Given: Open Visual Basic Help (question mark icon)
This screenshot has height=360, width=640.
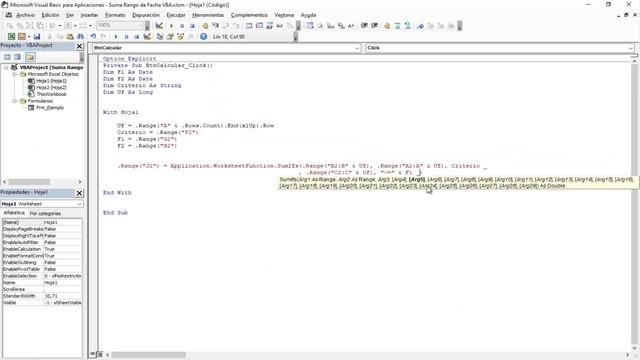Looking at the screenshot, I should tap(203, 37).
